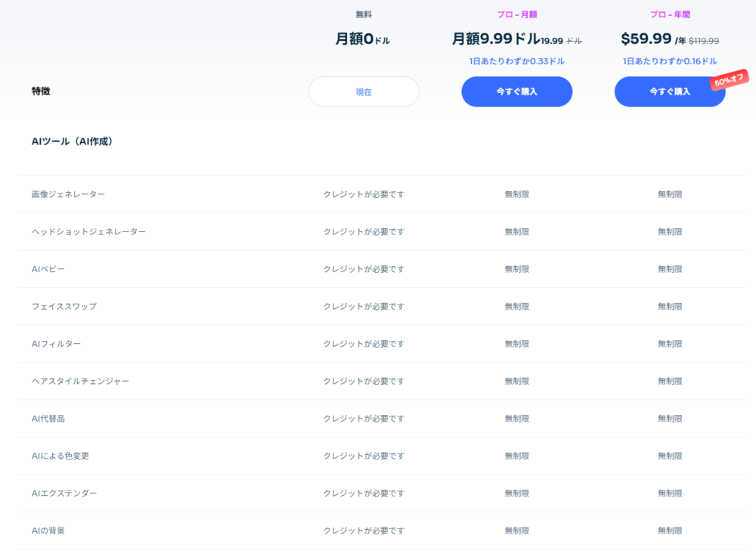
Task: Click クレジットが必要です in AIフィルター row
Action: click(364, 344)
